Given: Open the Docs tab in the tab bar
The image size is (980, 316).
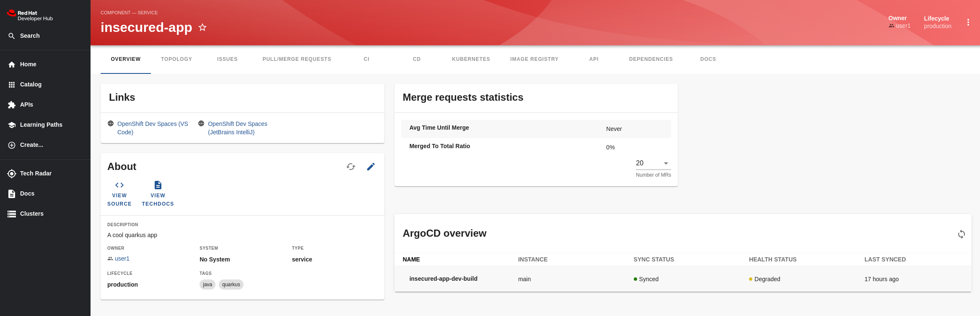Looking at the screenshot, I should pos(708,59).
